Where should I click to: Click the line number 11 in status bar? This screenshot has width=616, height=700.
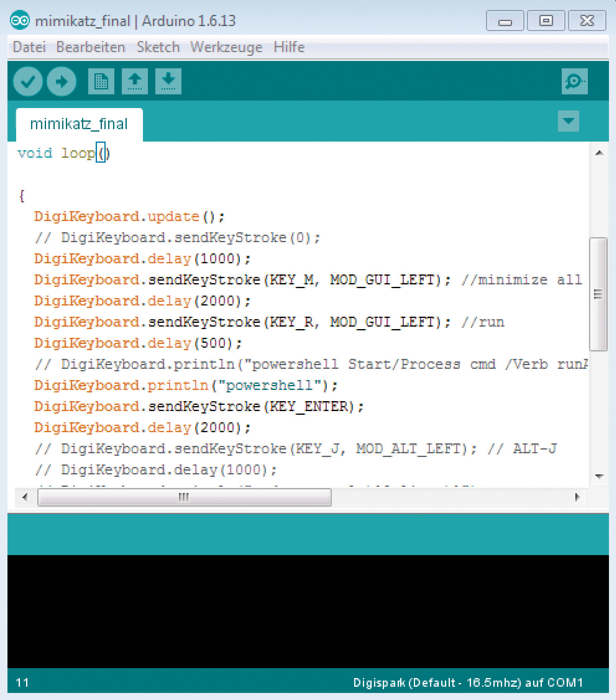(x=22, y=682)
